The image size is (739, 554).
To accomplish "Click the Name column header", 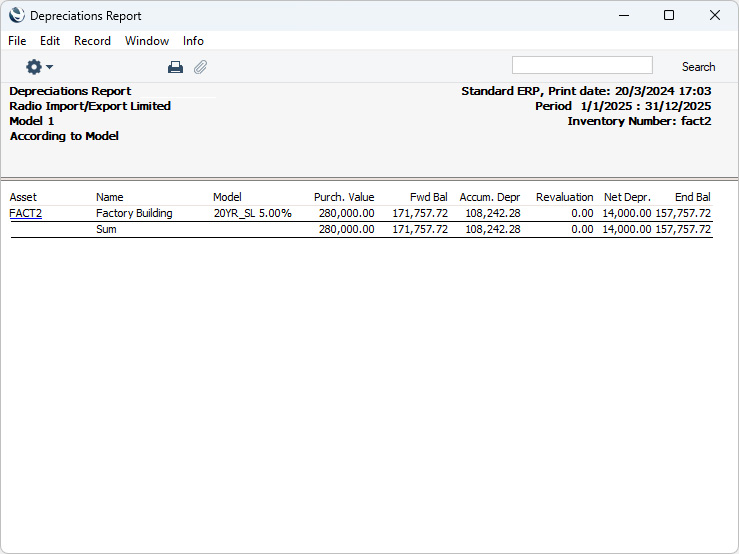I will point(110,197).
